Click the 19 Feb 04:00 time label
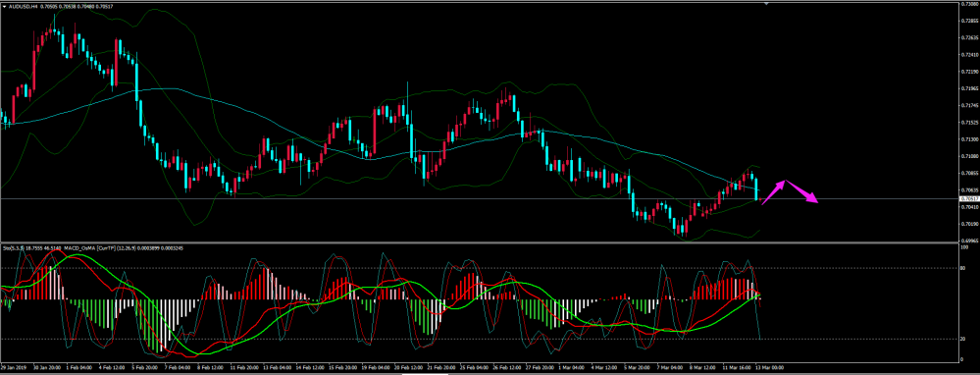Image resolution: width=980 pixels, height=375 pixels. [376, 367]
